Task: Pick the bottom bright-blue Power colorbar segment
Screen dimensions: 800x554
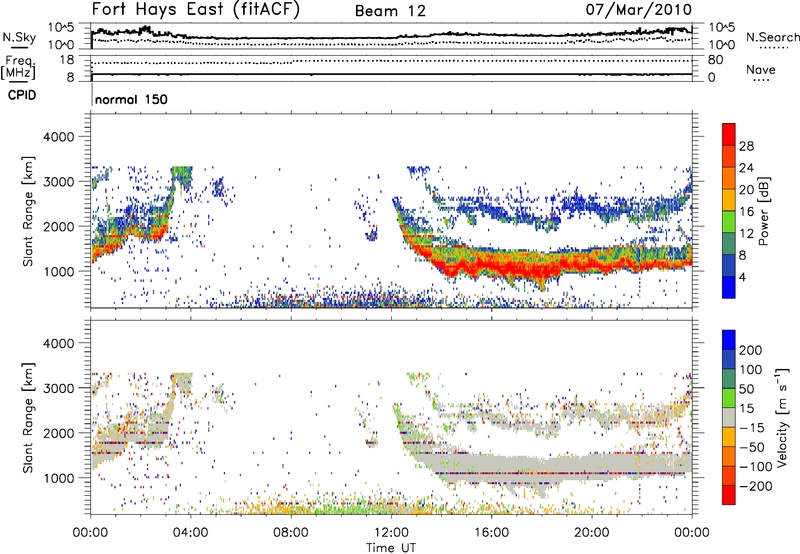Action: click(x=729, y=287)
